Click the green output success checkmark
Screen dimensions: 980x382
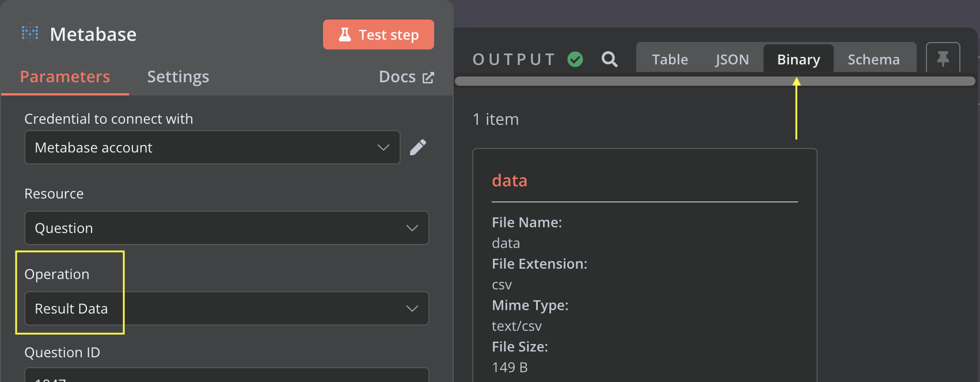pyautogui.click(x=575, y=59)
